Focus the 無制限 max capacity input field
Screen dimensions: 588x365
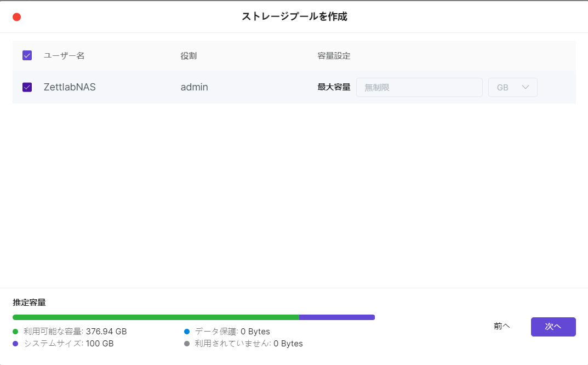click(419, 87)
